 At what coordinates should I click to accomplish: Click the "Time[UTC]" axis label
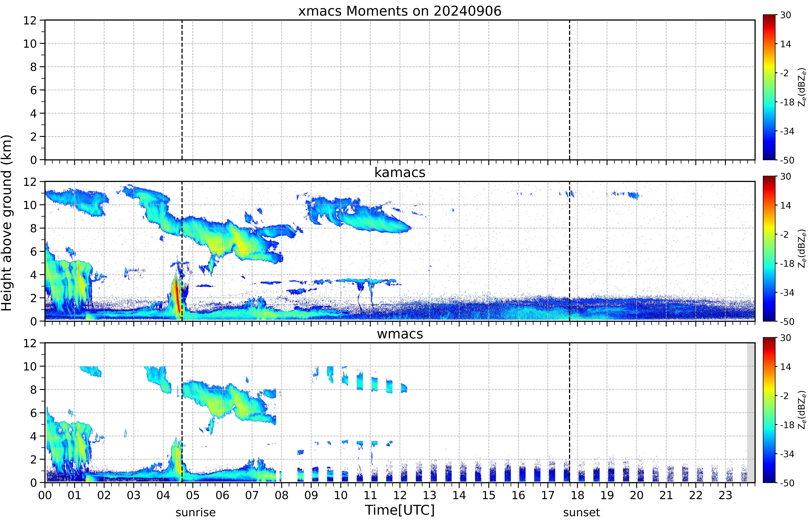point(400,510)
